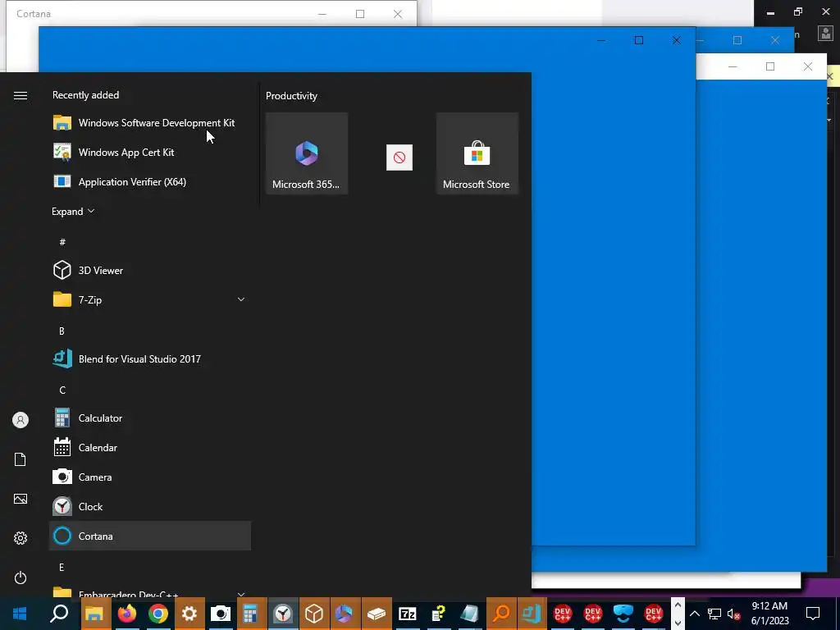
Task: Switch to 7-Zip File Manager on taskbar
Action: click(407, 614)
